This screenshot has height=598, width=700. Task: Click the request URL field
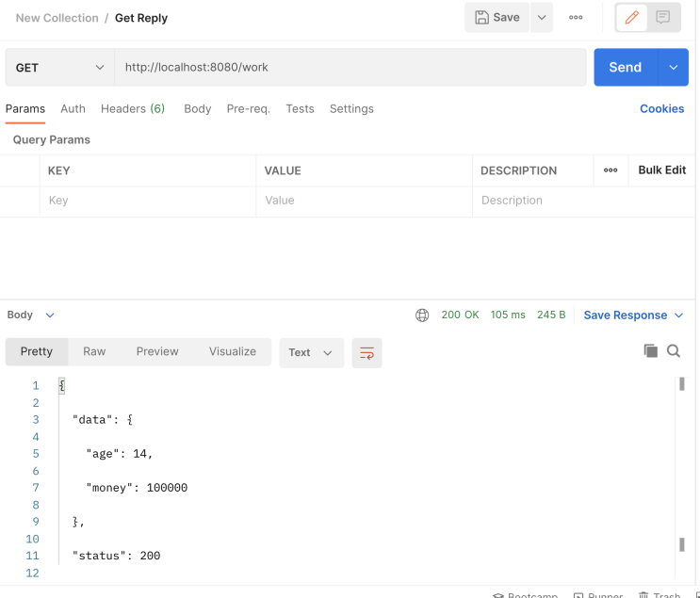click(350, 68)
